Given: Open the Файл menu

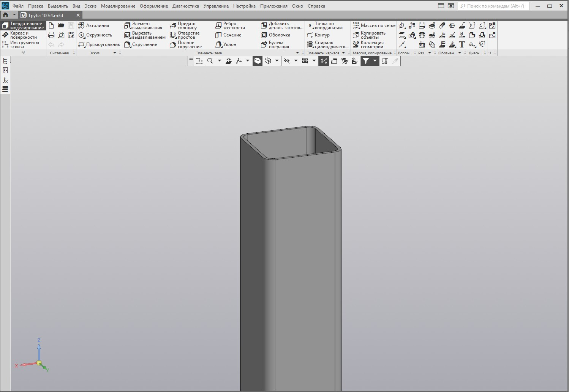Looking at the screenshot, I should pyautogui.click(x=18, y=6).
